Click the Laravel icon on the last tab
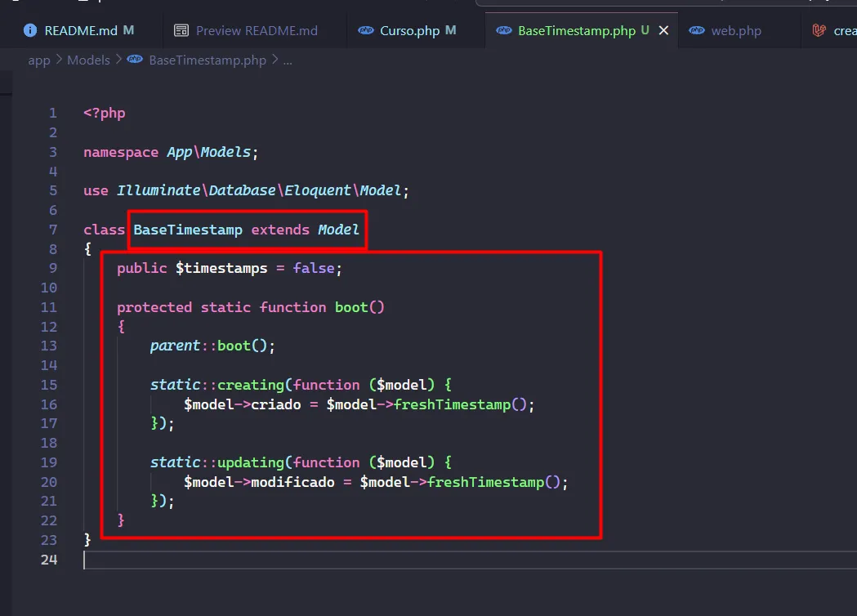 (x=819, y=31)
